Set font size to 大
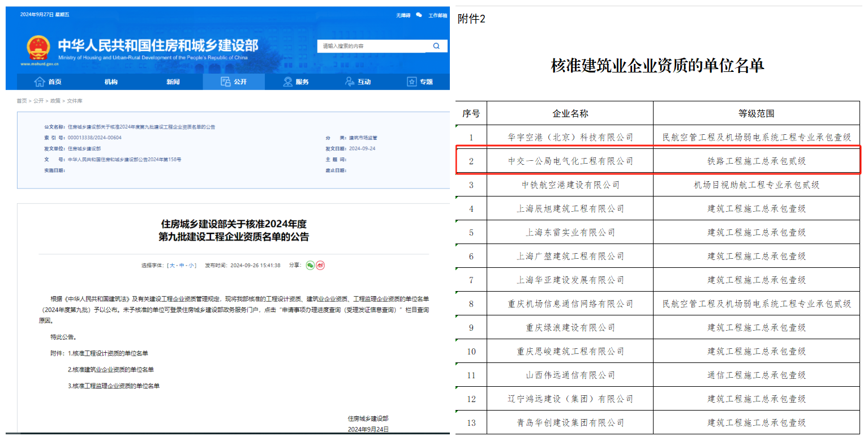Screen dimensions: 868x440 (x=171, y=265)
